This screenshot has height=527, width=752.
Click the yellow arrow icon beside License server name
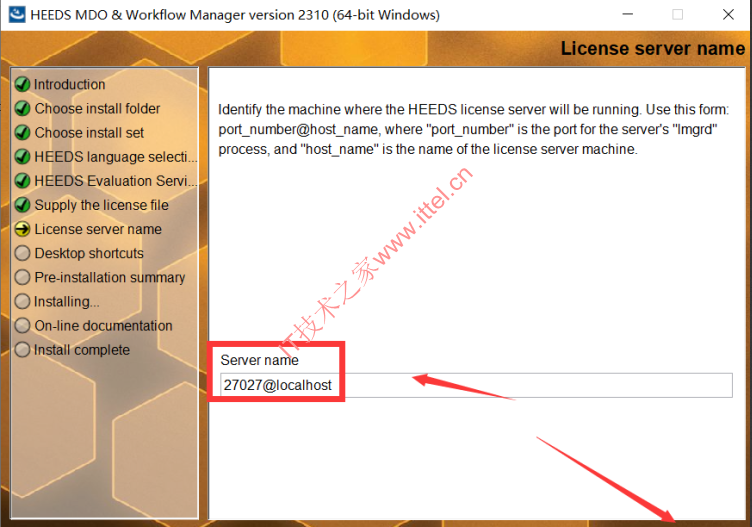point(22,229)
